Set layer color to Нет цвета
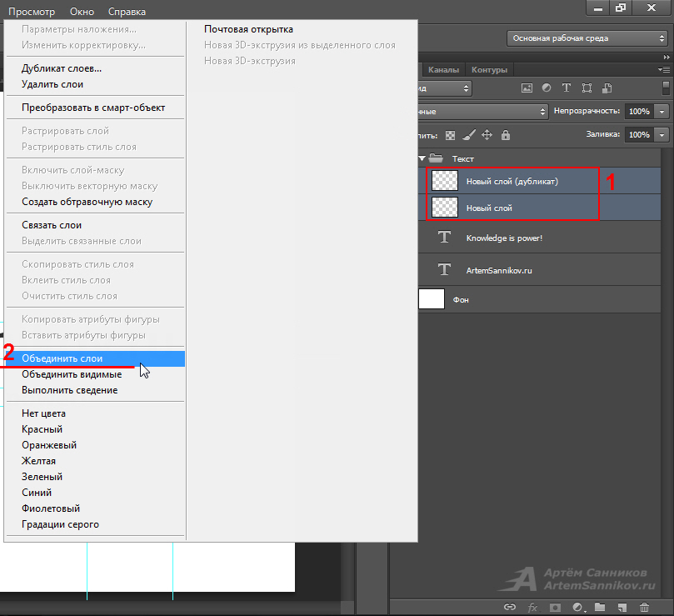 click(x=95, y=413)
